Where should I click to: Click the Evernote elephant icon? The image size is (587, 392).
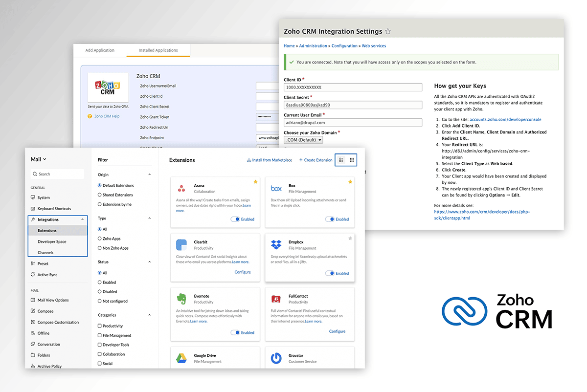point(181,299)
